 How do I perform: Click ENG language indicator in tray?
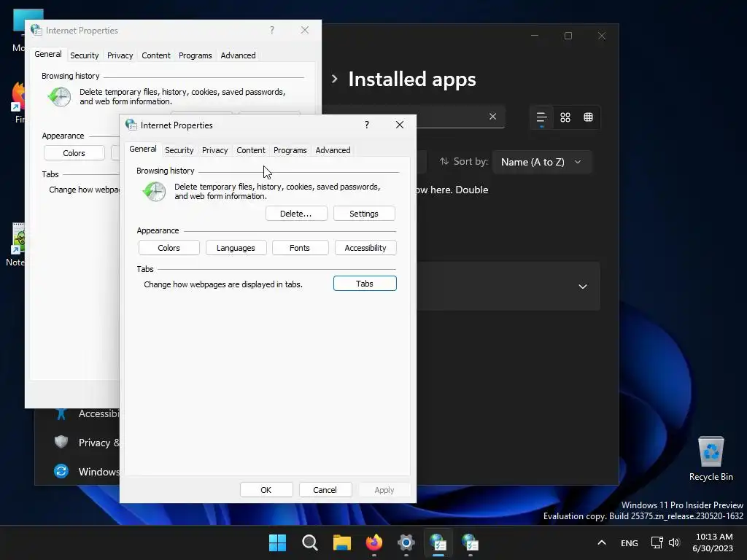tap(630, 542)
